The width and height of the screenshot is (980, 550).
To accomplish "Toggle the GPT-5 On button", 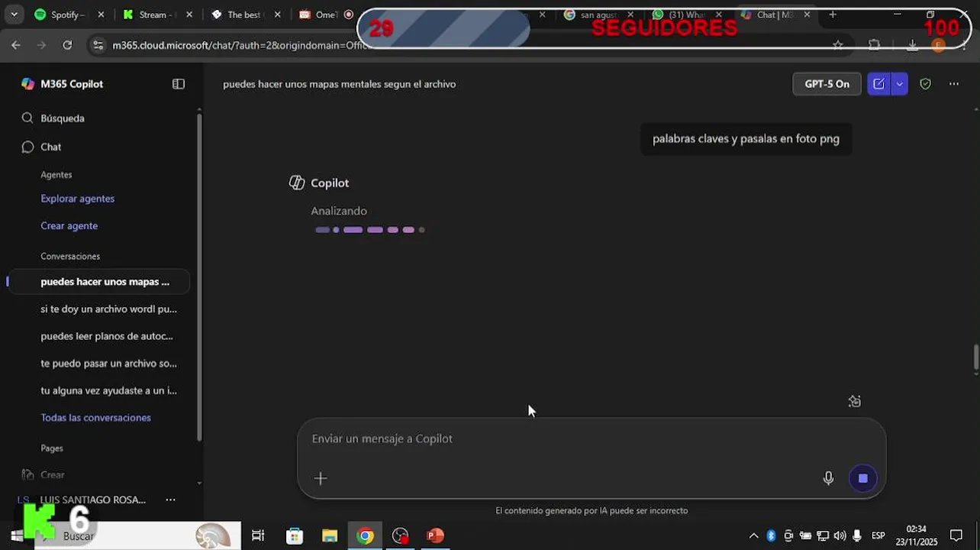I will (827, 84).
